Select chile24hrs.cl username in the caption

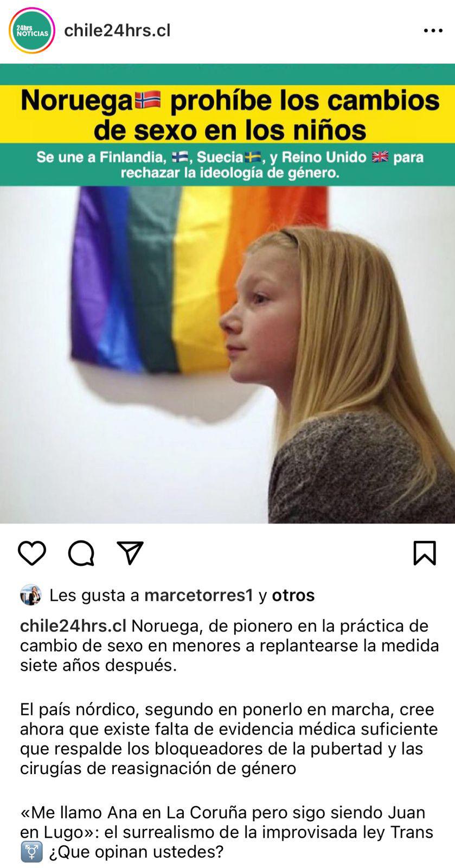[73, 626]
